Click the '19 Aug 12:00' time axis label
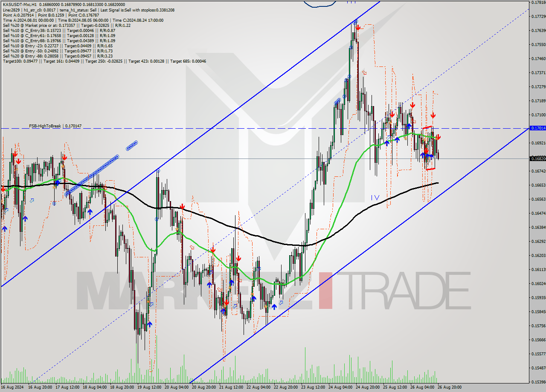This screenshot has height=392, width=546. pos(149,387)
